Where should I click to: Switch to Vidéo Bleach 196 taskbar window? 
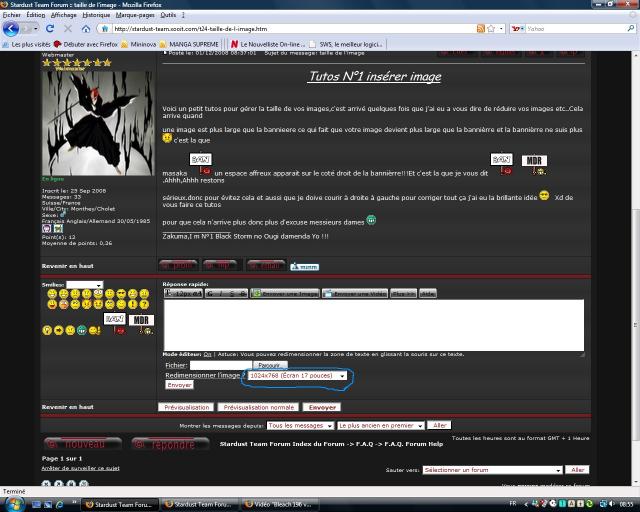280,504
